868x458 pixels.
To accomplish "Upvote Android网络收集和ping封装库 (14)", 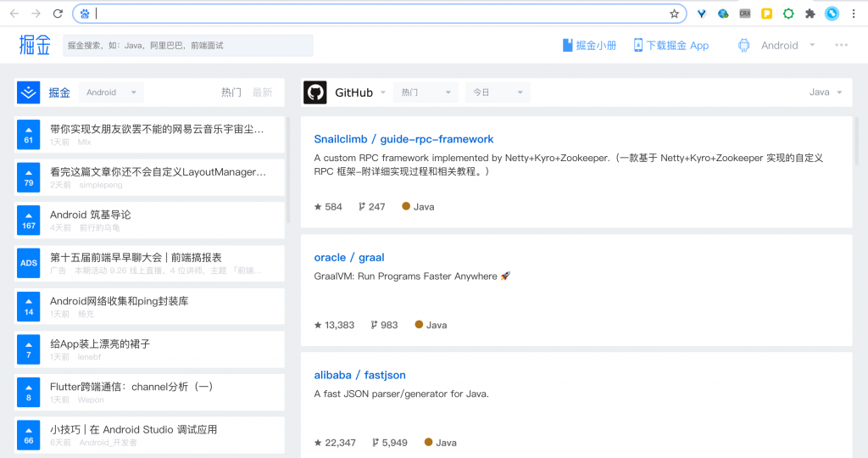I will [x=28, y=306].
